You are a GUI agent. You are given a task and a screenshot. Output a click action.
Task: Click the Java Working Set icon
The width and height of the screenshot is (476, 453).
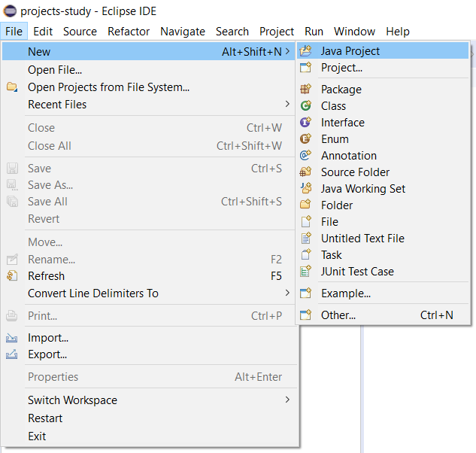[306, 188]
